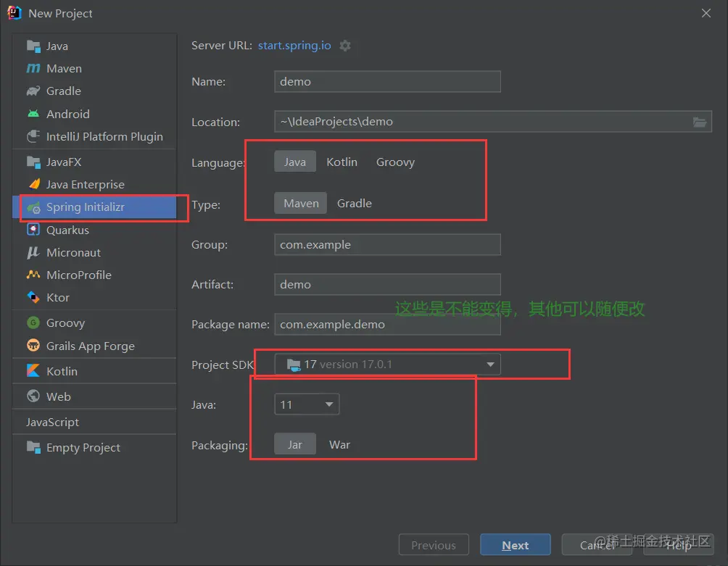Select the Java project type icon
This screenshot has width=728, height=566.
33,46
